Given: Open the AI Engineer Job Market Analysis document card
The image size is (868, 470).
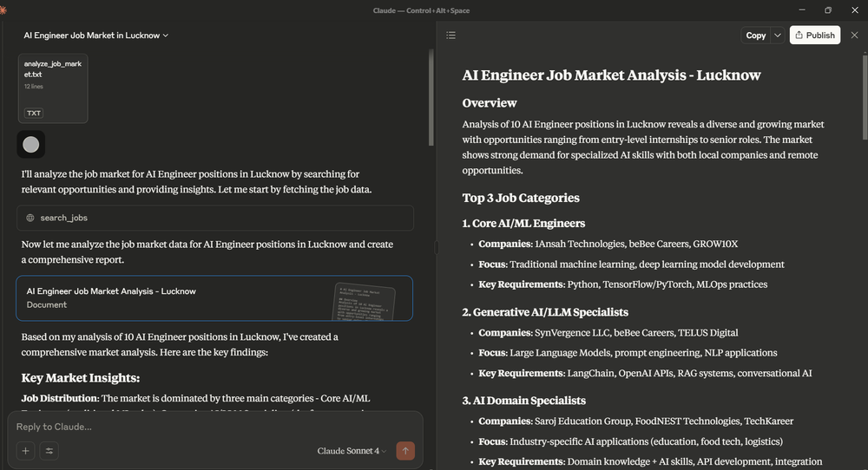Looking at the screenshot, I should click(214, 298).
